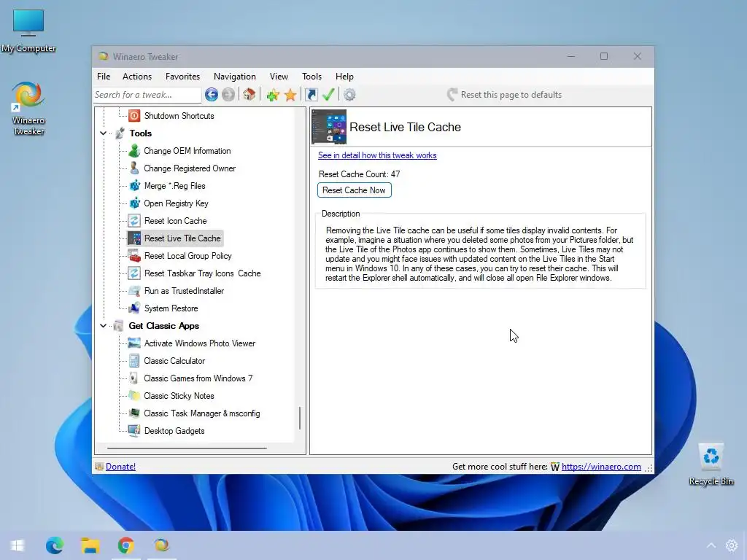Open the Help menu
The width and height of the screenshot is (747, 560).
coord(344,76)
